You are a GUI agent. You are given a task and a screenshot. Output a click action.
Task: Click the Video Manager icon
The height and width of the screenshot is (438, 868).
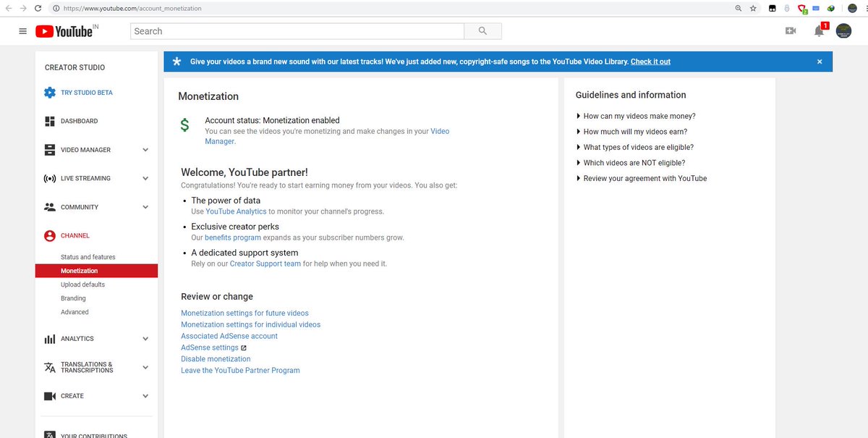[x=49, y=150]
